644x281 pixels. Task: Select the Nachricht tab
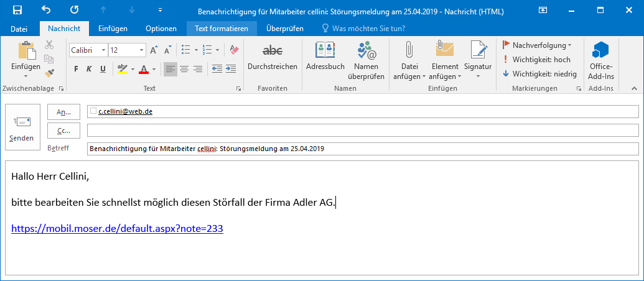point(63,29)
